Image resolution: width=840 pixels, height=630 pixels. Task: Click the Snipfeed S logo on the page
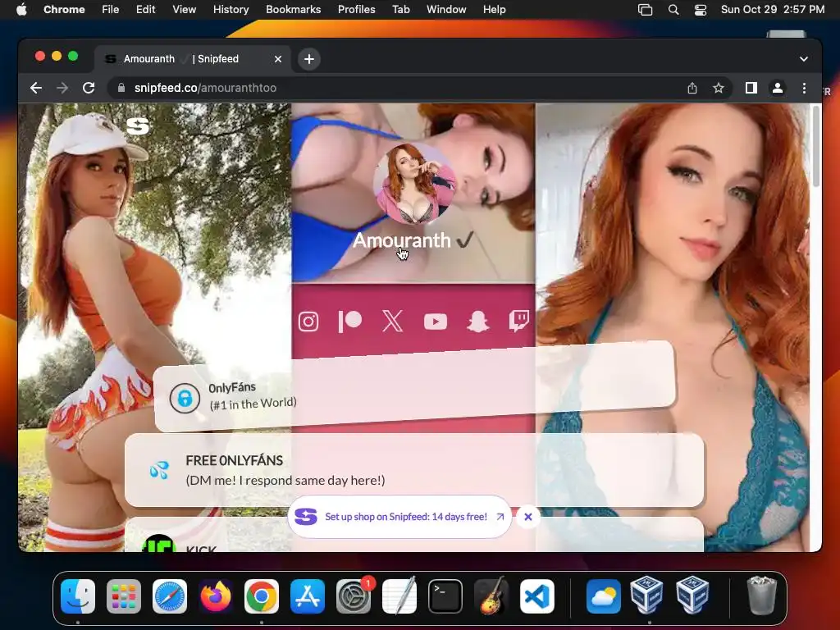[x=138, y=126]
